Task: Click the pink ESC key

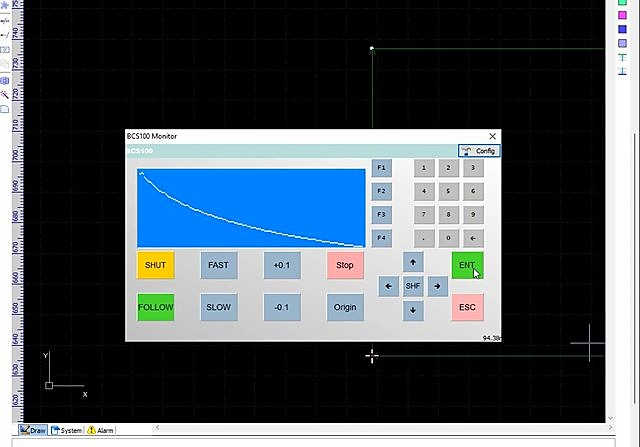Action: pos(467,307)
